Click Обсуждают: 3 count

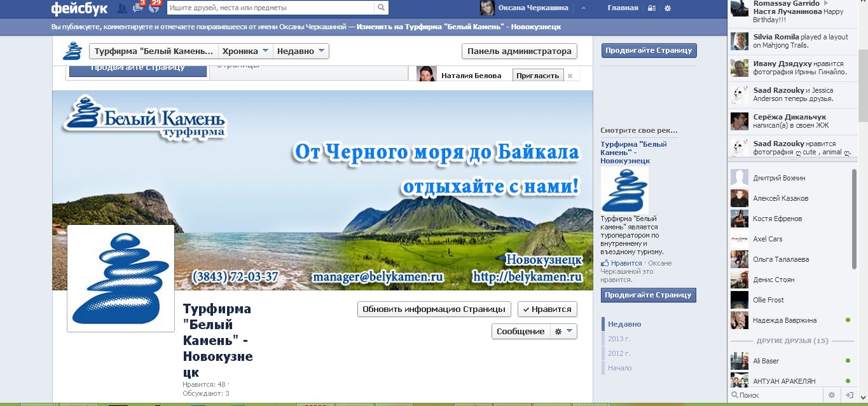(x=206, y=393)
